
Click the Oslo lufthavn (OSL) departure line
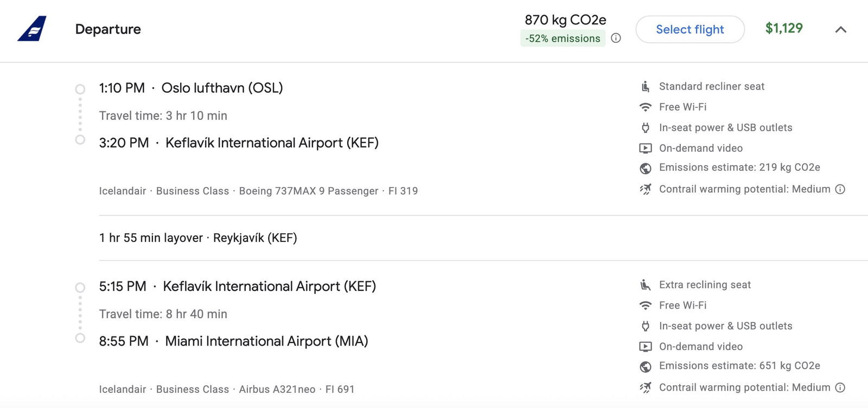click(x=191, y=88)
